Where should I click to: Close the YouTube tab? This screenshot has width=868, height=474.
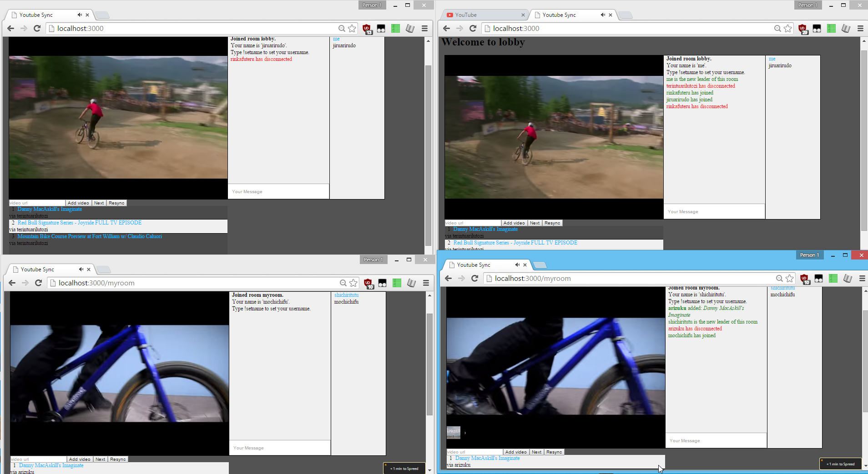coord(523,15)
